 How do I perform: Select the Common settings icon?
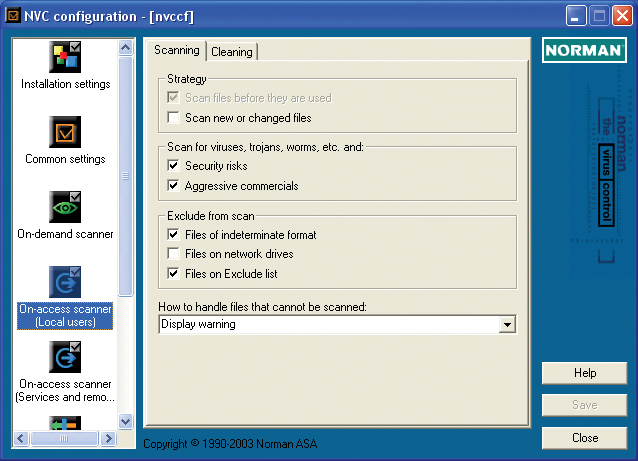(x=65, y=132)
